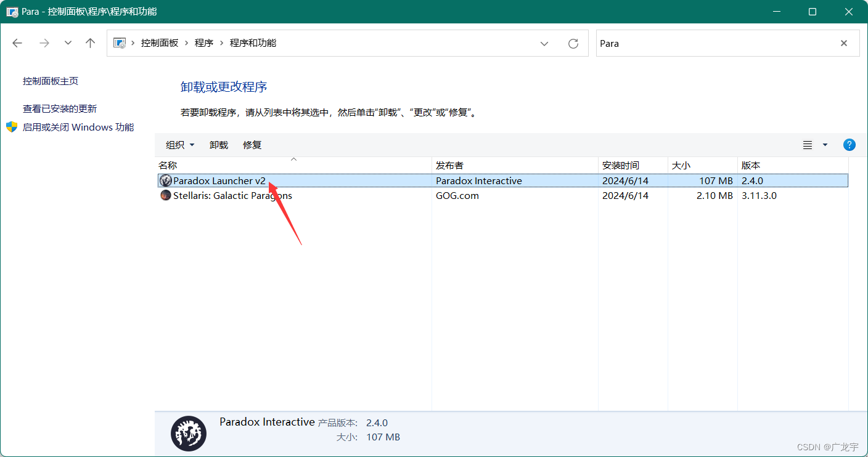Image resolution: width=868 pixels, height=457 pixels.
Task: Open 查看已安装的更新 link
Action: (x=60, y=109)
